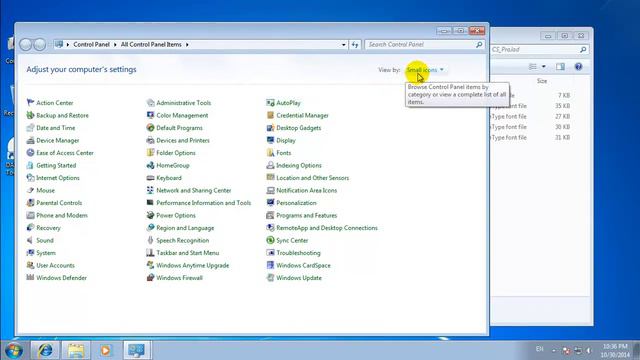The image size is (640, 360).
Task: Open the Speech Recognition microphone icon
Action: pos(150,240)
